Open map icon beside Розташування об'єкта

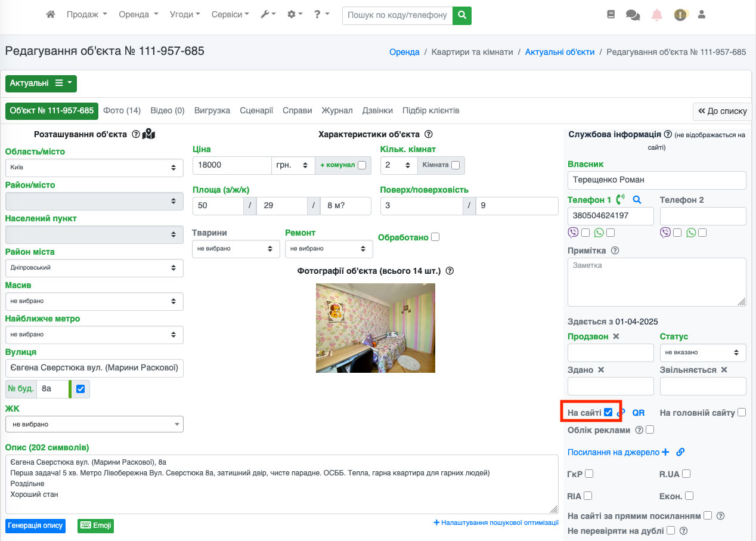coord(148,134)
